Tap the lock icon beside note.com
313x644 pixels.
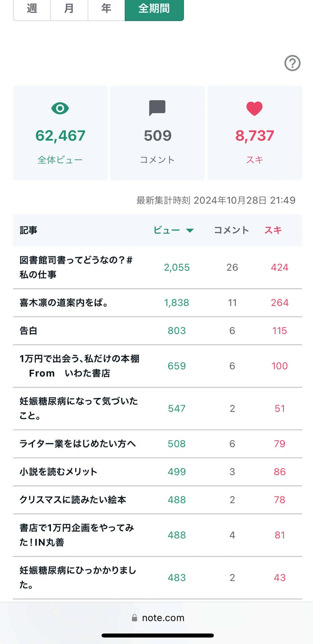tap(135, 618)
